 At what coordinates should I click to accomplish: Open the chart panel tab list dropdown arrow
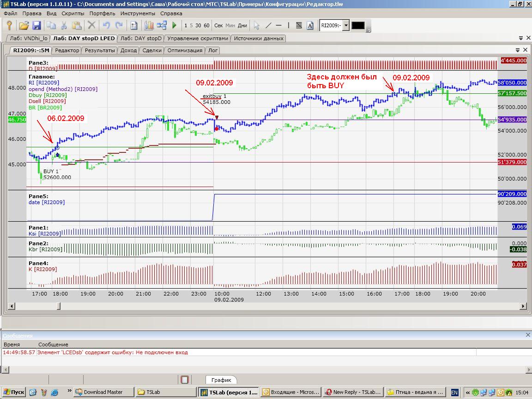pos(518,50)
